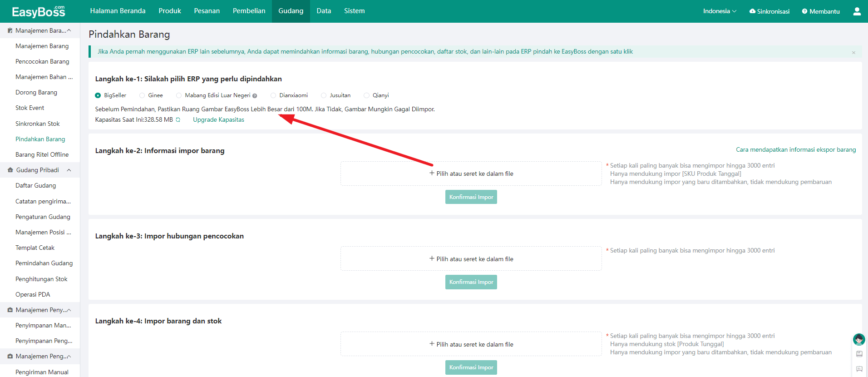This screenshot has width=868, height=377.
Task: Open the Produk menu
Action: tap(170, 11)
